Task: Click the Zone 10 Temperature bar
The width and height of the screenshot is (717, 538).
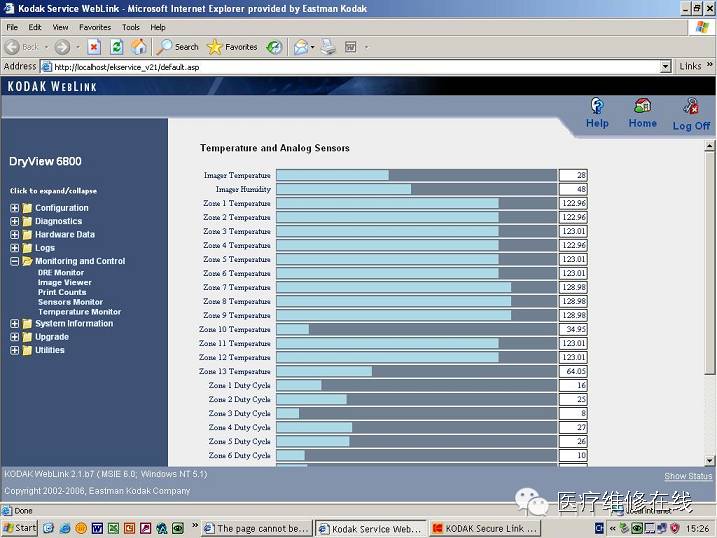Action: tap(416, 329)
